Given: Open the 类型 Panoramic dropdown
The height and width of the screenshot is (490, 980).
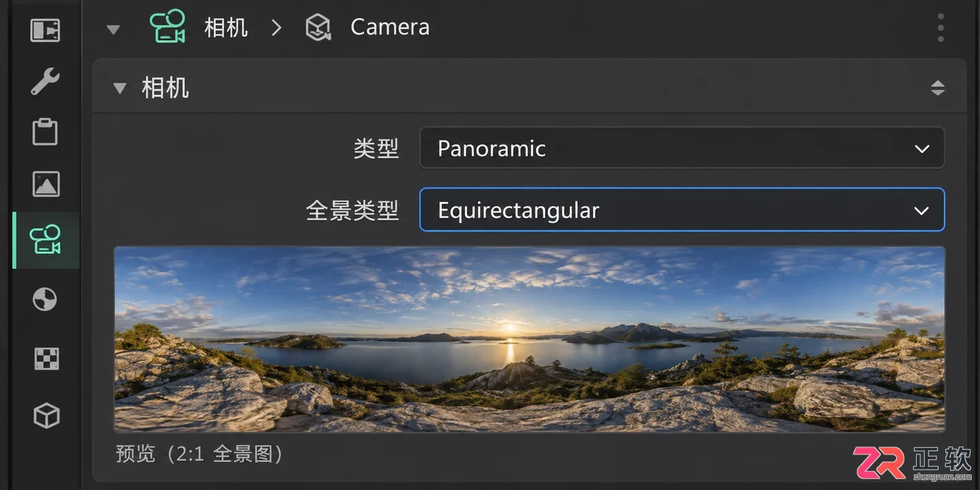Looking at the screenshot, I should (x=682, y=148).
